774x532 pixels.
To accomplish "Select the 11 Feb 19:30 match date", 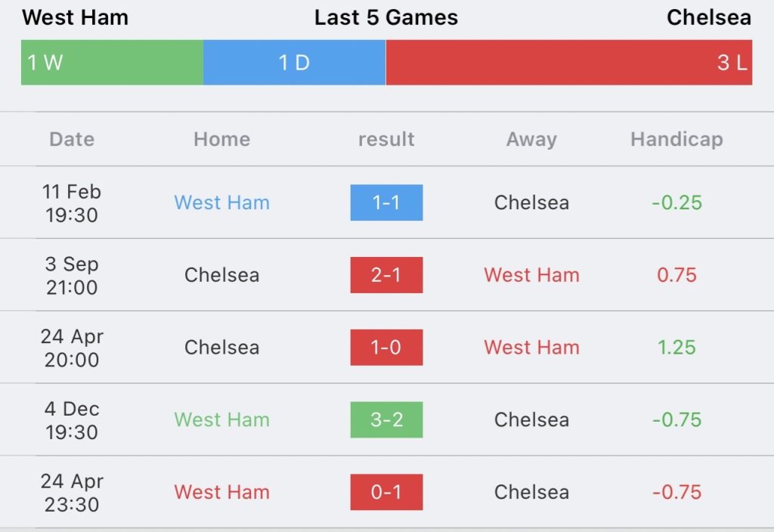I will coord(72,203).
